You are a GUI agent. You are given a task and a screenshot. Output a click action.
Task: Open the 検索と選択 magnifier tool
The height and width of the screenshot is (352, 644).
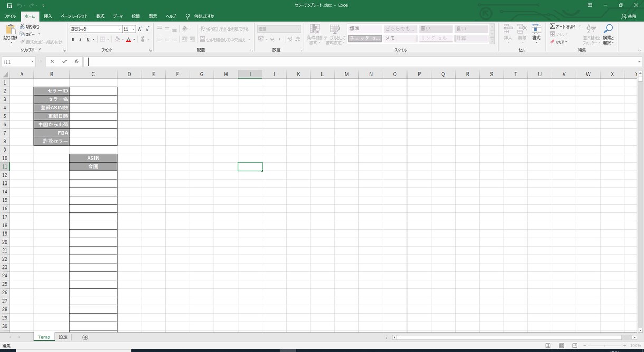pos(608,34)
